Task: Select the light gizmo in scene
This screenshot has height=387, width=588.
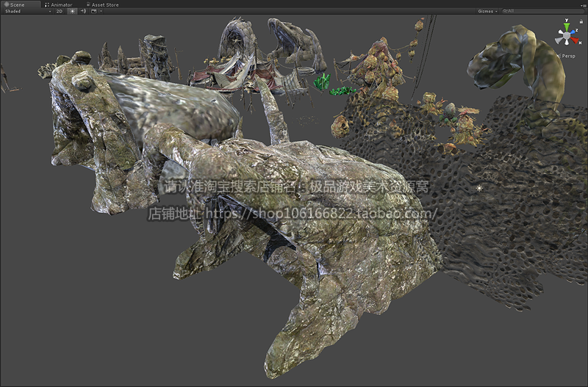Action: tap(479, 189)
